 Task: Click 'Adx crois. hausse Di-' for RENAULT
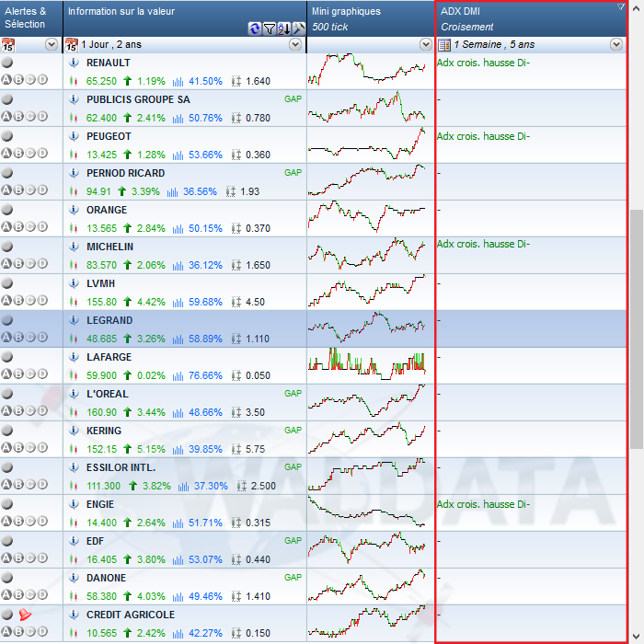[483, 63]
